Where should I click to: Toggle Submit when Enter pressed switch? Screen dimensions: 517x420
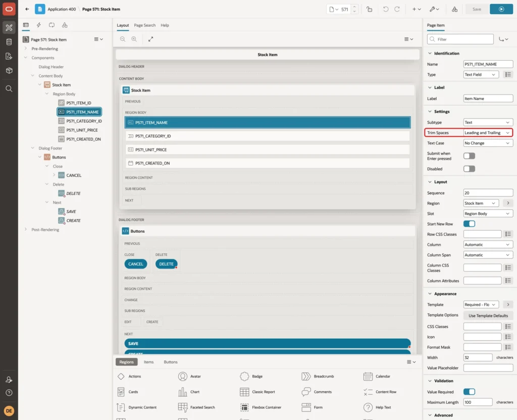(x=469, y=156)
